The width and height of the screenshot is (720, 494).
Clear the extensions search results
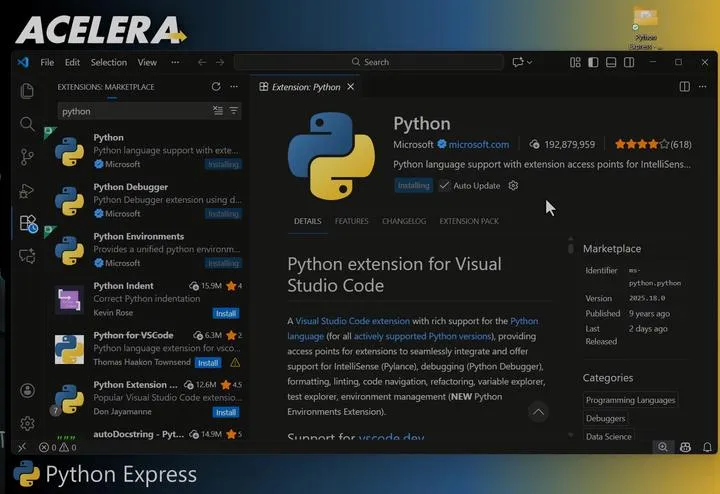click(x=218, y=111)
